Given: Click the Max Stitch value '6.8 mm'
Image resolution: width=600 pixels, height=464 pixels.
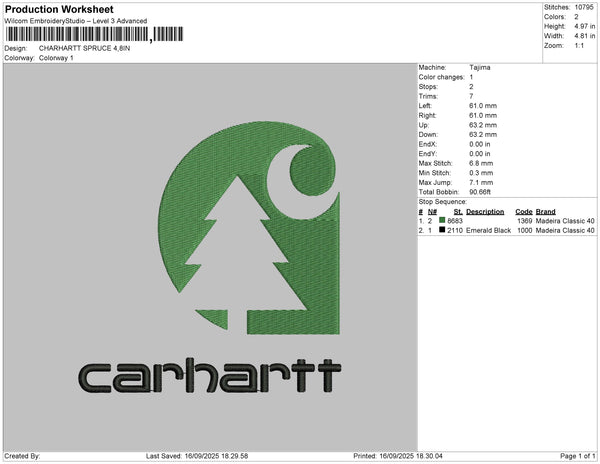Looking at the screenshot, I should point(481,163).
